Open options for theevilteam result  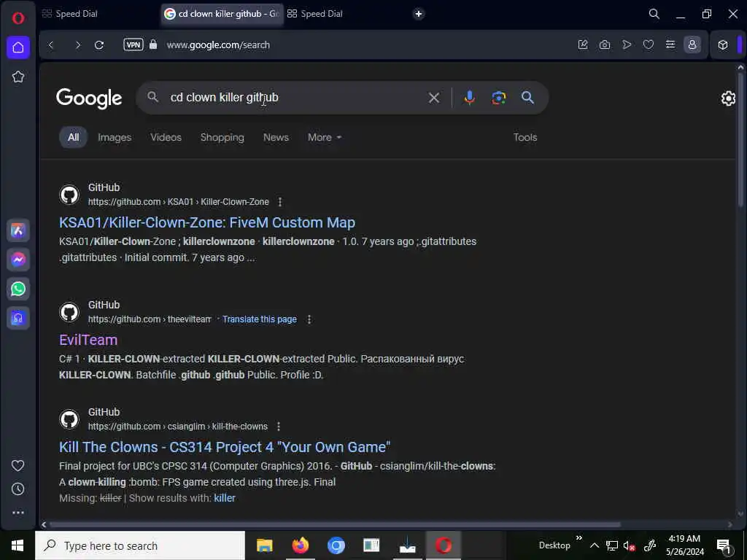(x=309, y=319)
